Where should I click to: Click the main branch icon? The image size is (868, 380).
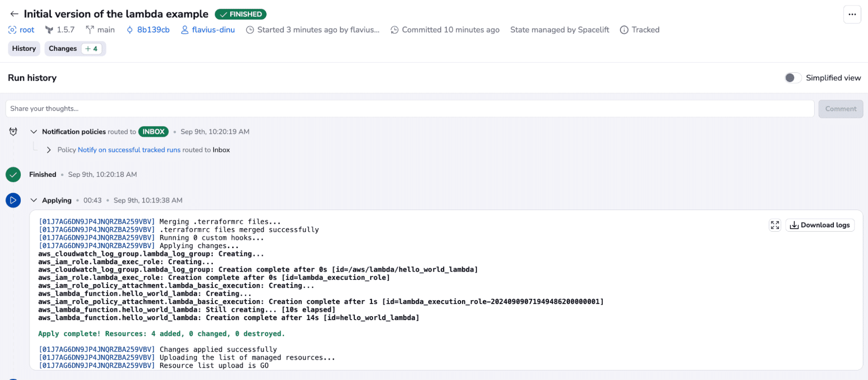click(x=90, y=30)
